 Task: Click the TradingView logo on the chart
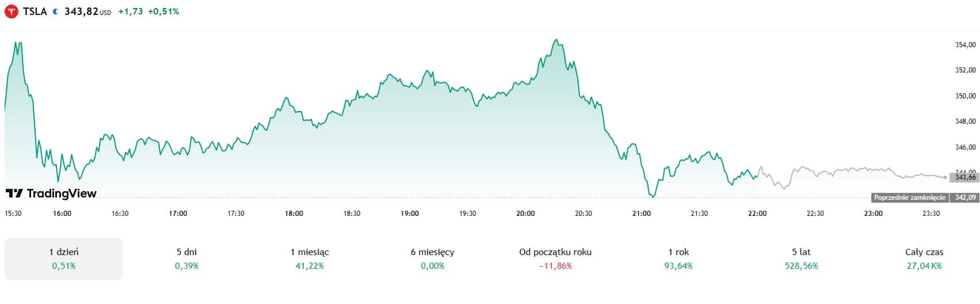coord(51,193)
